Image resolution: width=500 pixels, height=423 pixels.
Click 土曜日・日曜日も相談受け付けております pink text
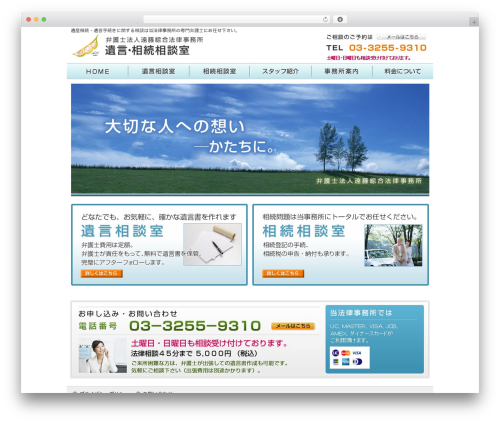click(x=209, y=343)
